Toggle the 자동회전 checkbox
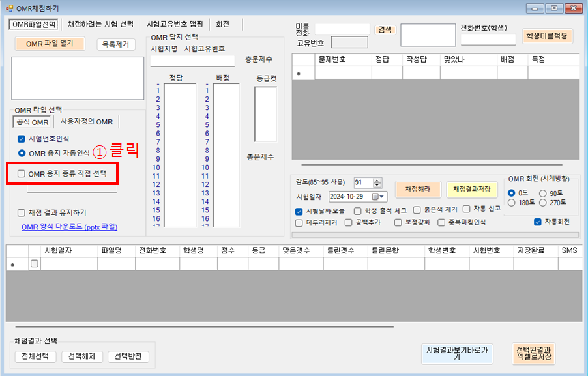This screenshot has width=588, height=376. pos(537,222)
